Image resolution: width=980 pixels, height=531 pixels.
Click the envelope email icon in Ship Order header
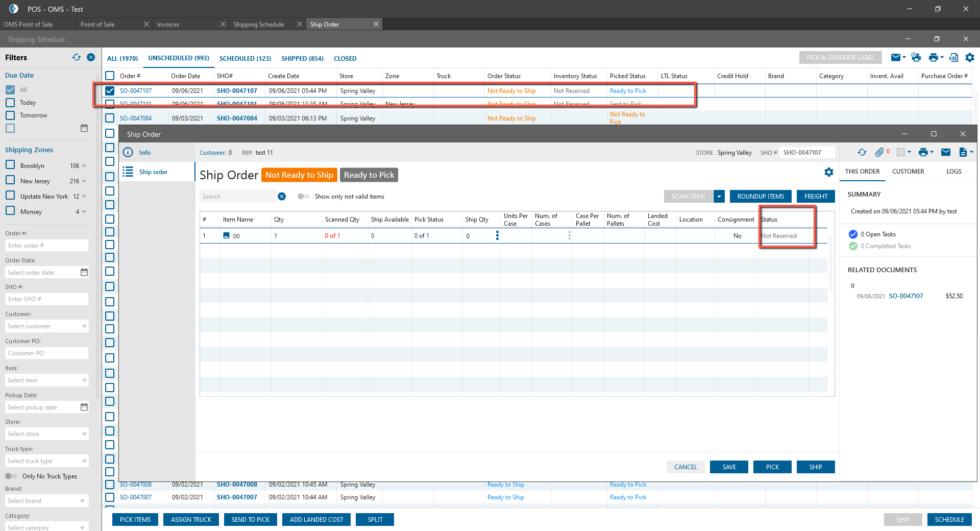pos(946,152)
